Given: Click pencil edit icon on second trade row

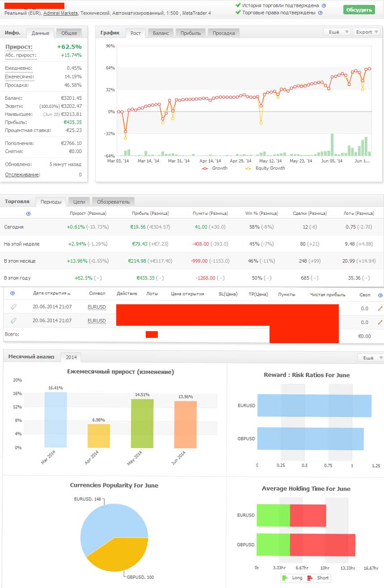Looking at the screenshot, I should 380,322.
